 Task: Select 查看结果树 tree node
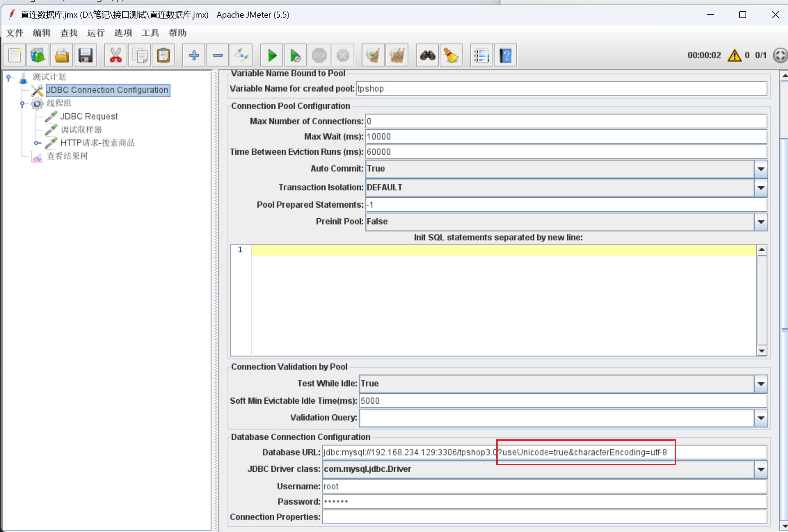point(67,156)
